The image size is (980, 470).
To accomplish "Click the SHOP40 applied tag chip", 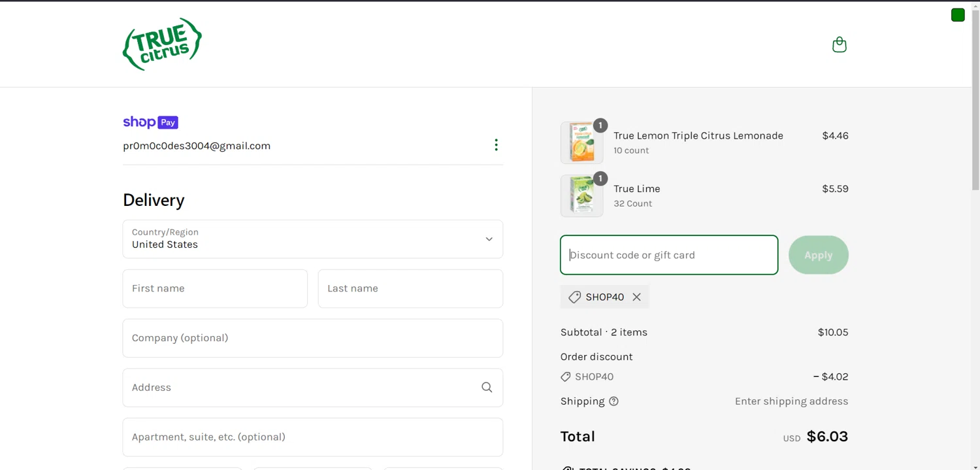I will pyautogui.click(x=605, y=297).
